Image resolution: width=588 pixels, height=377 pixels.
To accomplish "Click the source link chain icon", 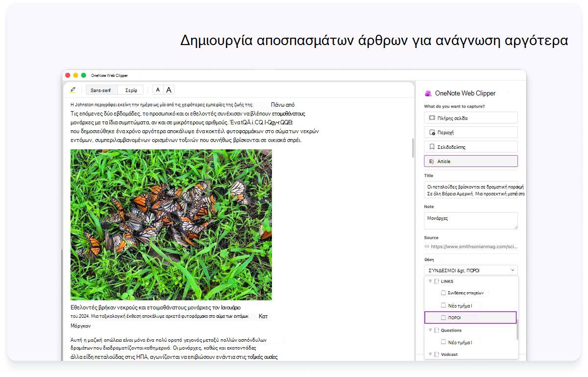I will [427, 247].
